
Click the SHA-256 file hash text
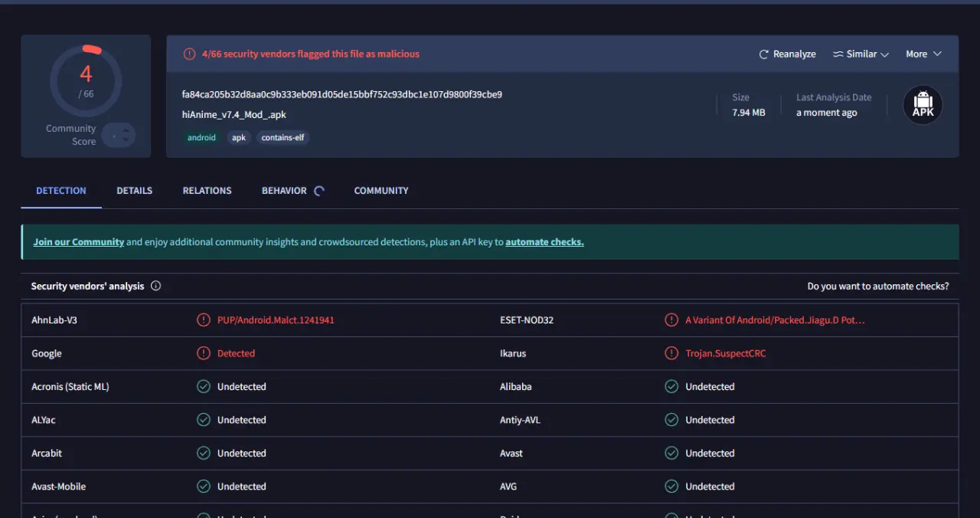pyautogui.click(x=342, y=95)
